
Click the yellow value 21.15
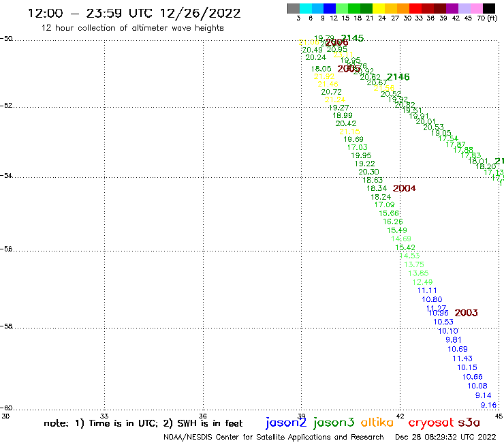coord(349,132)
